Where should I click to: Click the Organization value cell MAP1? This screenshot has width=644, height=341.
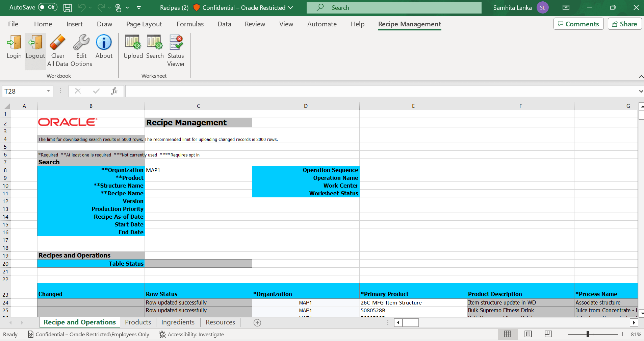tap(198, 170)
